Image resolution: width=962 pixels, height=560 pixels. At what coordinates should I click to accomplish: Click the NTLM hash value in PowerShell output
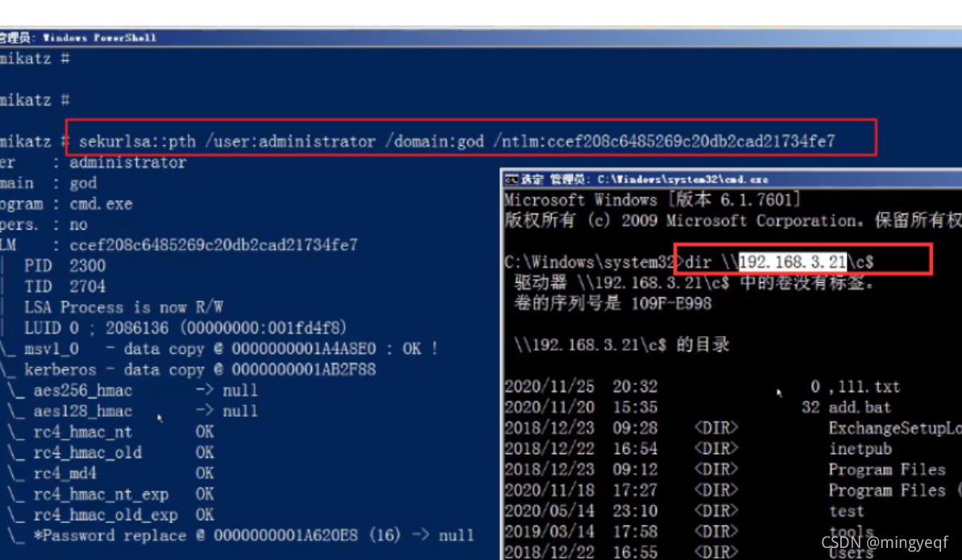(213, 245)
